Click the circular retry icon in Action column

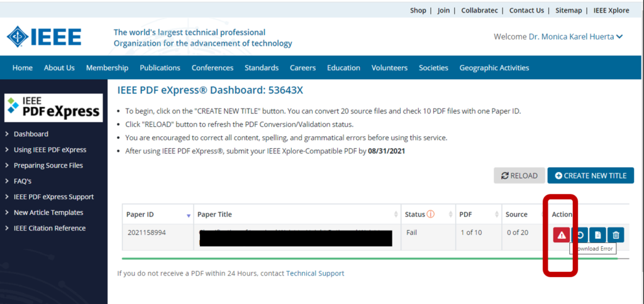pos(580,235)
